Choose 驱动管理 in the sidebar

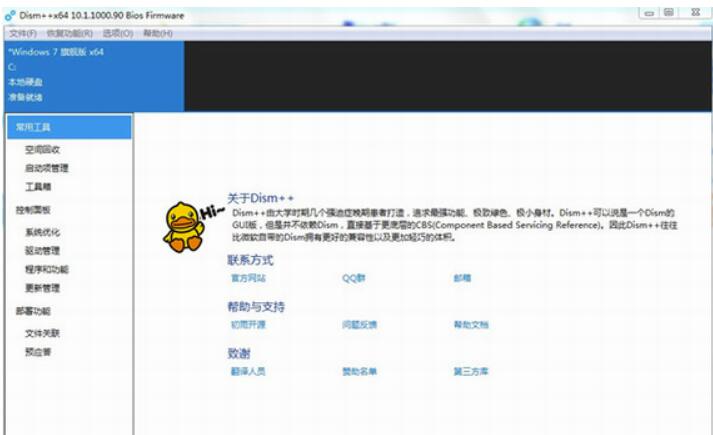pyautogui.click(x=43, y=251)
